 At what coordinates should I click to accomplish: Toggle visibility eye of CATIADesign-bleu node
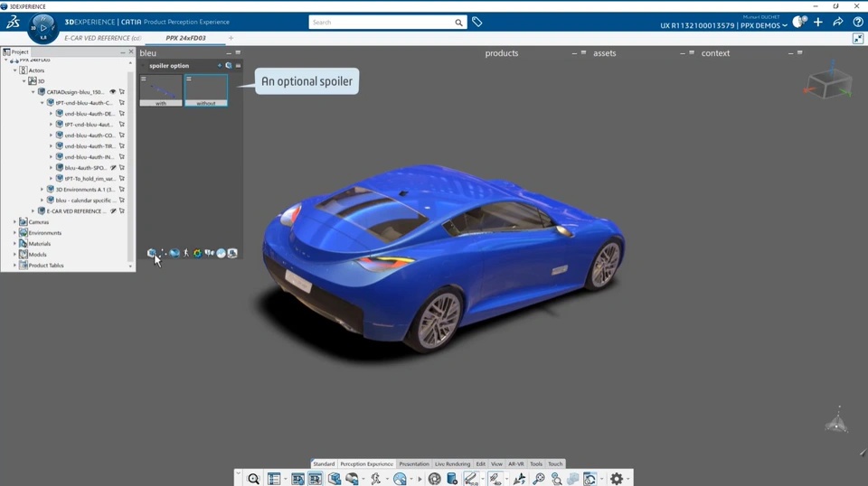pyautogui.click(x=113, y=92)
